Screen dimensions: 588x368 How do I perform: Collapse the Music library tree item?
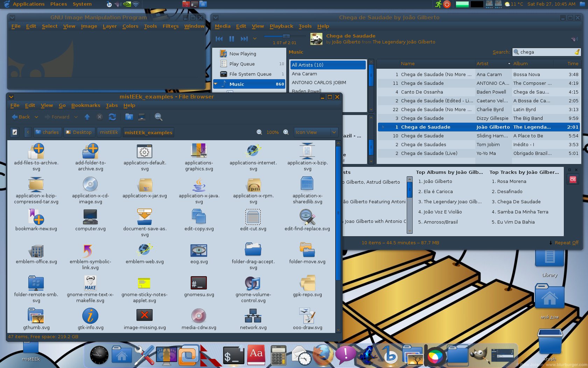tap(216, 84)
